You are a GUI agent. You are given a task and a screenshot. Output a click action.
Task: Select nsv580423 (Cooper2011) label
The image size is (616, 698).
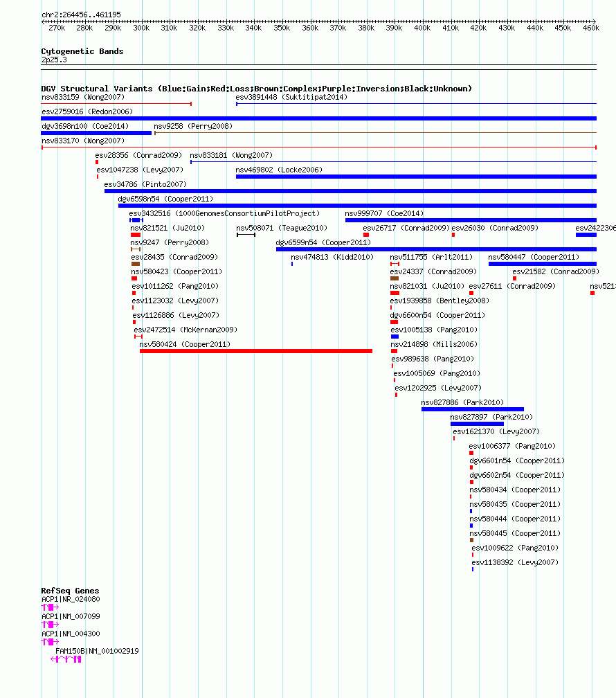point(176,271)
